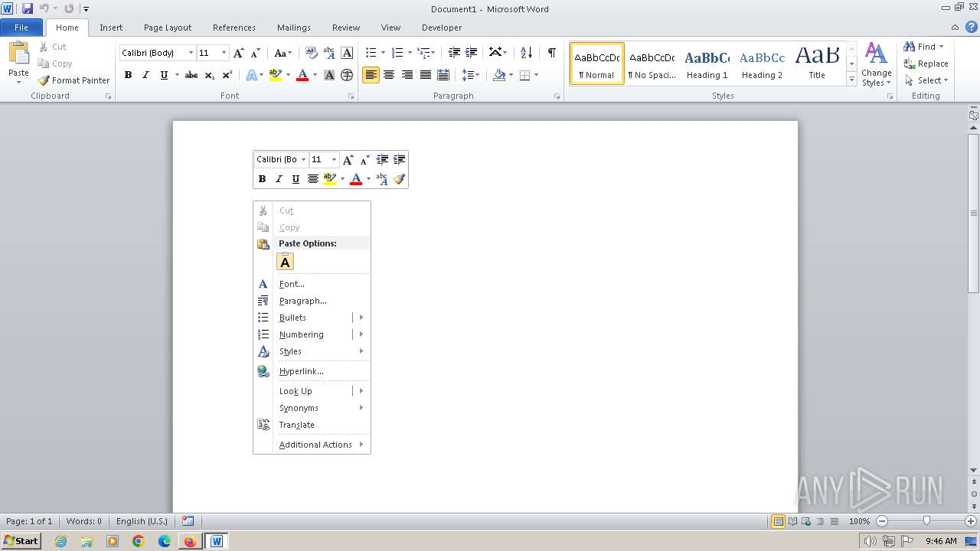Center the text with the ribbon button
This screenshot has height=551, width=980.
389,75
